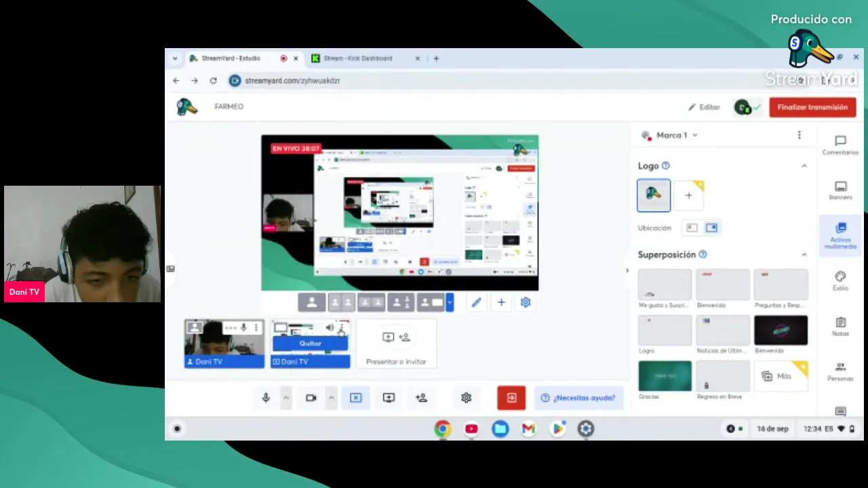This screenshot has height=488, width=868.
Task: Toggle the camera on/off button
Action: [311, 398]
